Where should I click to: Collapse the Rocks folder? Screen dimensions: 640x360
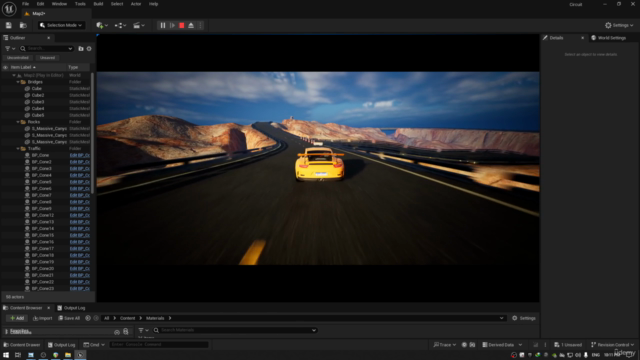tap(18, 122)
